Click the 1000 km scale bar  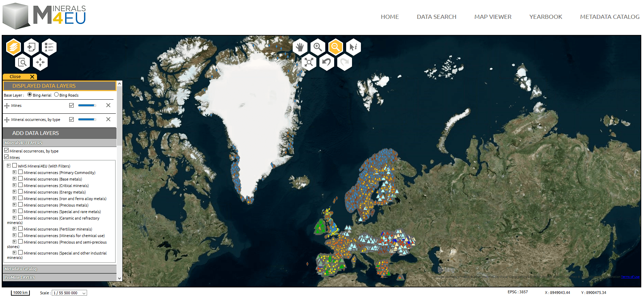(20, 293)
